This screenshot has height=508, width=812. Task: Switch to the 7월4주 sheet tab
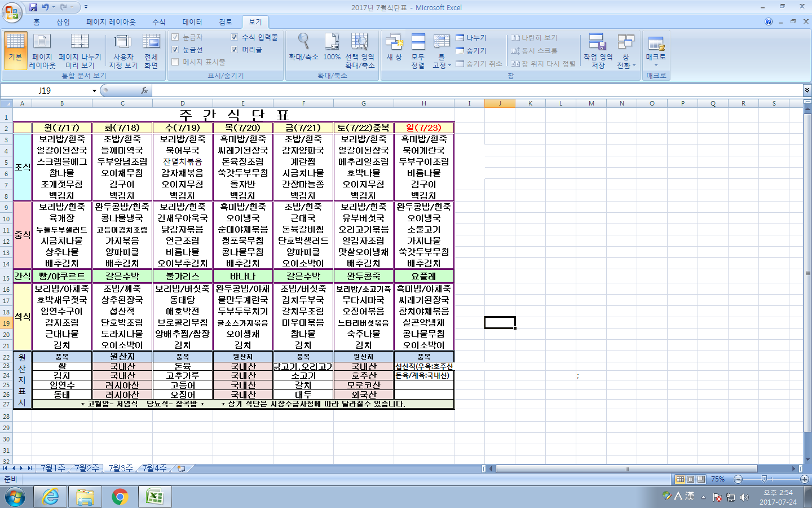[154, 468]
